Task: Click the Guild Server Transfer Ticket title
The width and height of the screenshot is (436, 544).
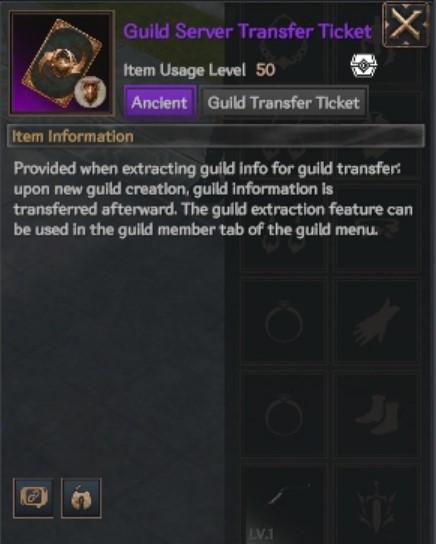Action: tap(248, 31)
